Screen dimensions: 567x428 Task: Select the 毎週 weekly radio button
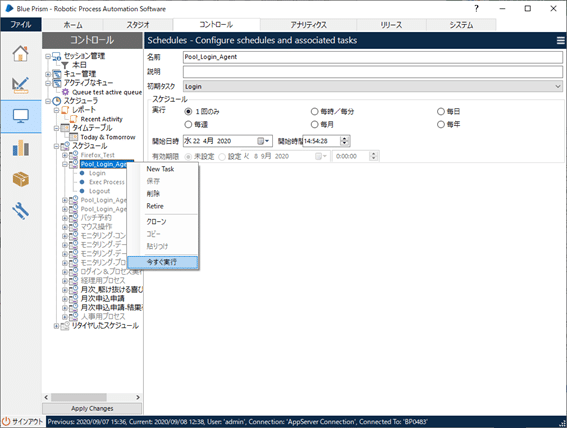click(188, 124)
